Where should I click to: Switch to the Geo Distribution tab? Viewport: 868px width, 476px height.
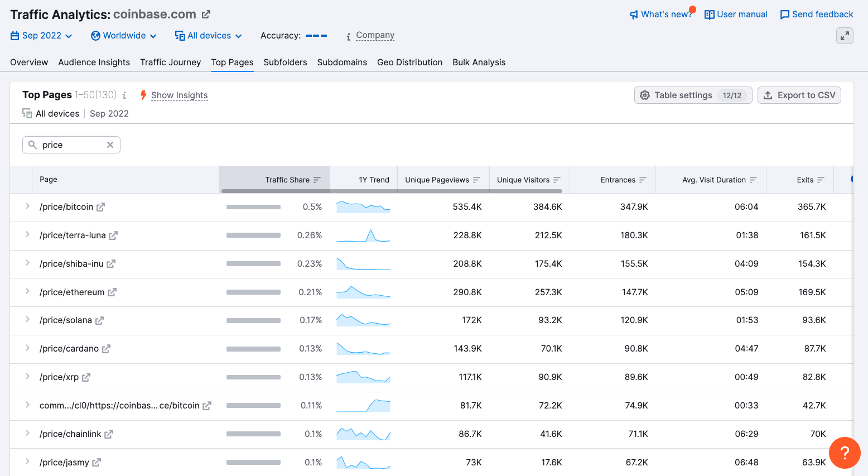click(409, 62)
